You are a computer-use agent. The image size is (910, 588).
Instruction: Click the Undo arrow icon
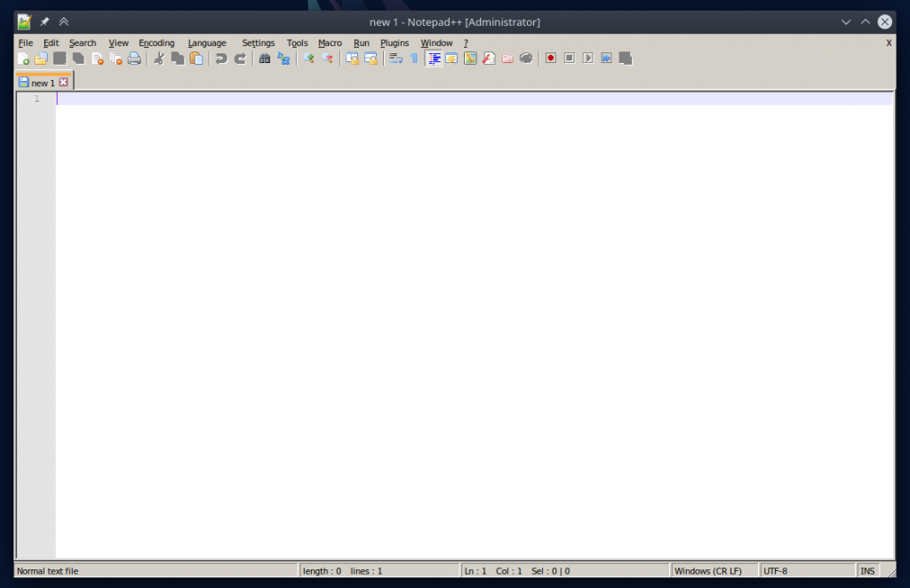tap(221, 59)
